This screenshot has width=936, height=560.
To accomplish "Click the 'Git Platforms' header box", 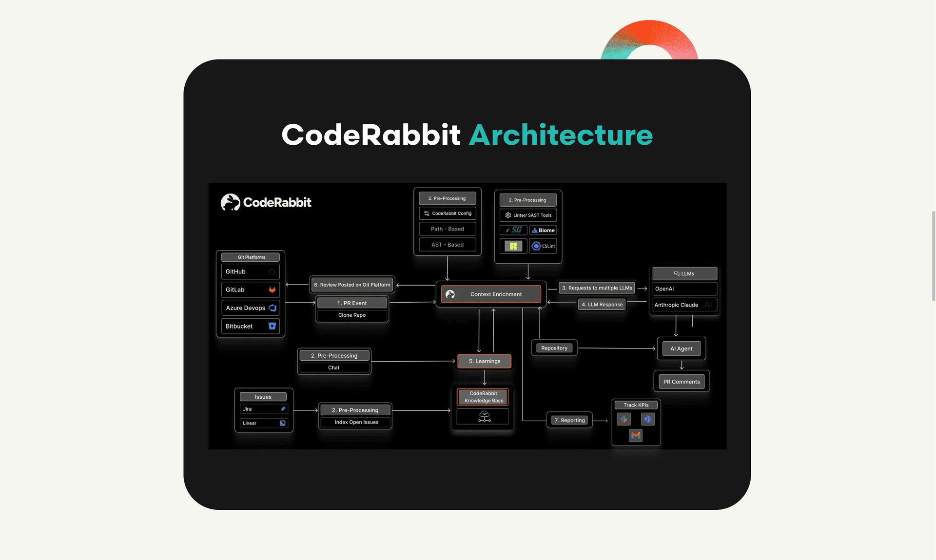I will tap(251, 257).
